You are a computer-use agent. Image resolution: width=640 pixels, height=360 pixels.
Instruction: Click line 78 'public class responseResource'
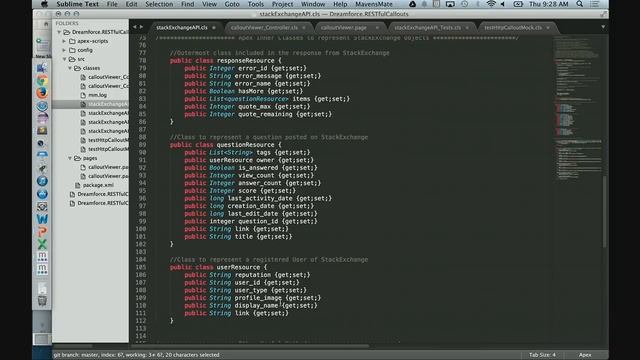[x=225, y=60]
